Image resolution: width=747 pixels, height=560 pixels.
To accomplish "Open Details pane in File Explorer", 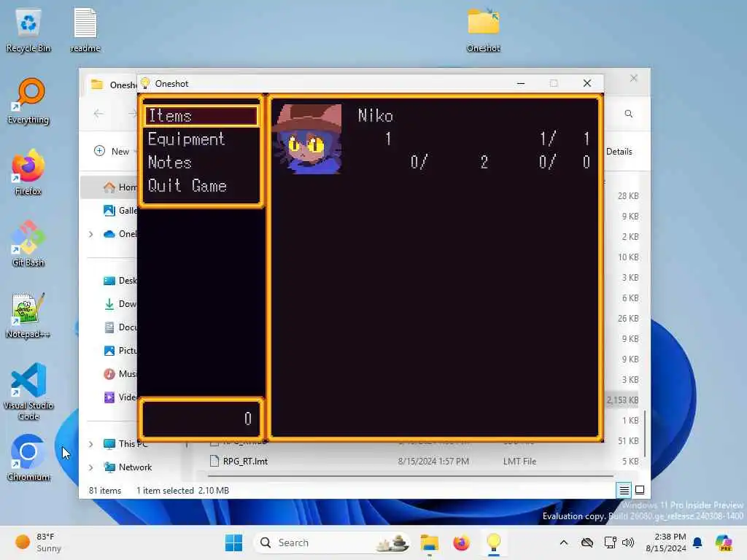I will point(619,152).
